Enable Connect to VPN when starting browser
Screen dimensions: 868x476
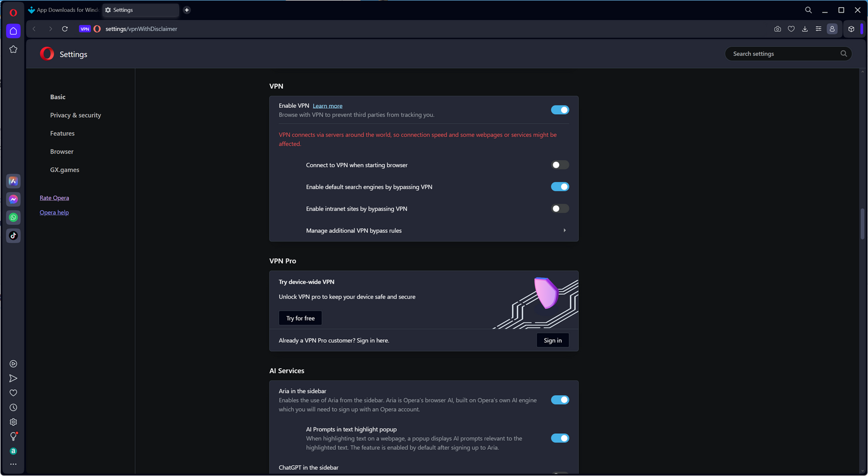click(560, 165)
